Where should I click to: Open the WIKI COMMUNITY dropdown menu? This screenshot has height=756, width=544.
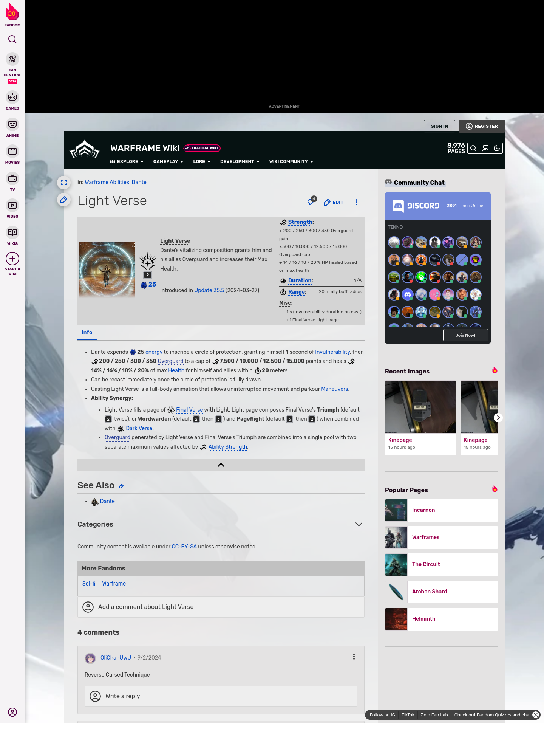pos(291,161)
